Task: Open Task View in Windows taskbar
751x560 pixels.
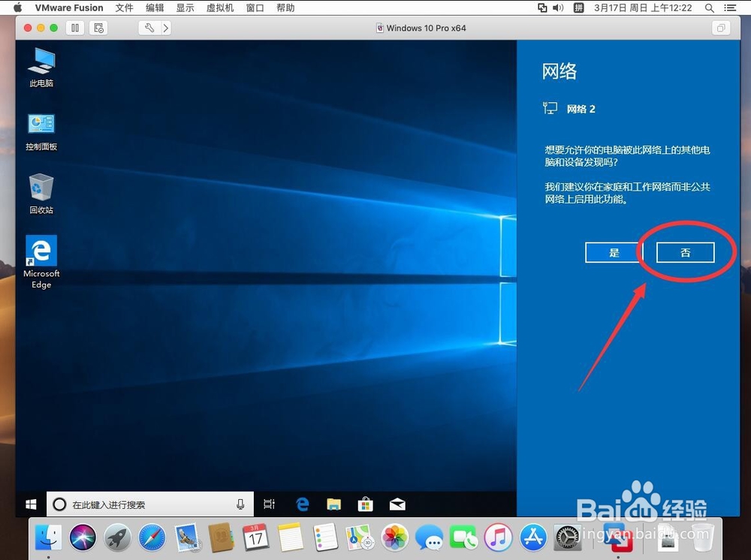Action: click(269, 504)
